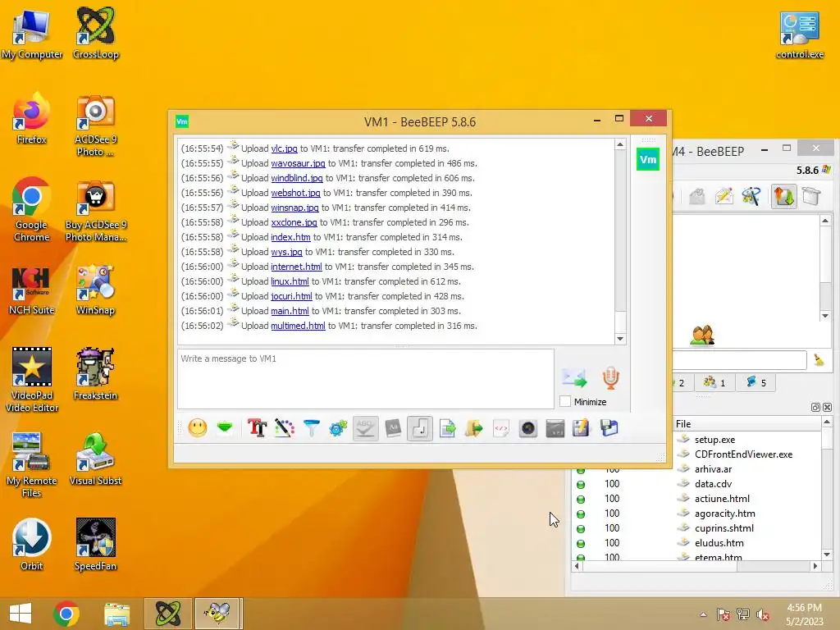Send message with envelope arrow button
This screenshot has width=840, height=630.
(574, 377)
